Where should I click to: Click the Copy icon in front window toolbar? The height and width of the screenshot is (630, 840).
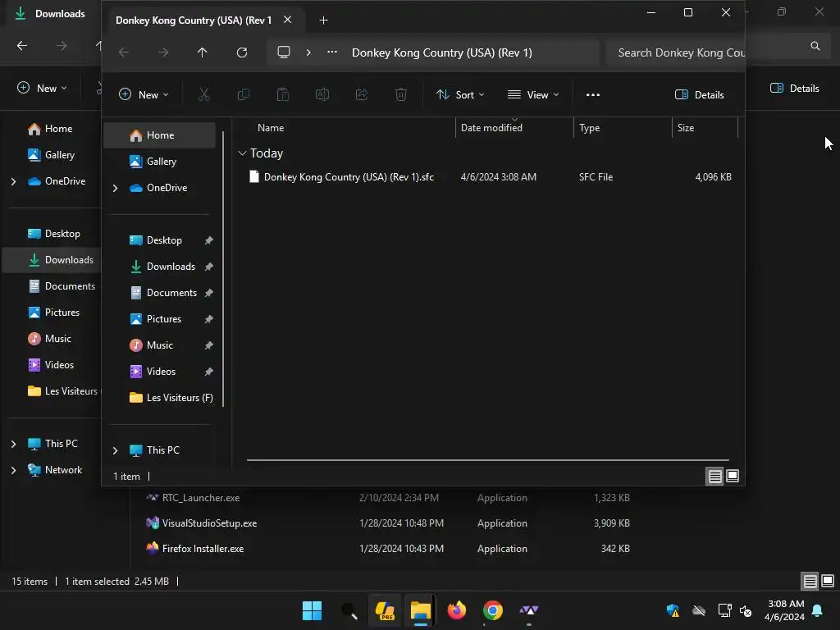pyautogui.click(x=243, y=95)
